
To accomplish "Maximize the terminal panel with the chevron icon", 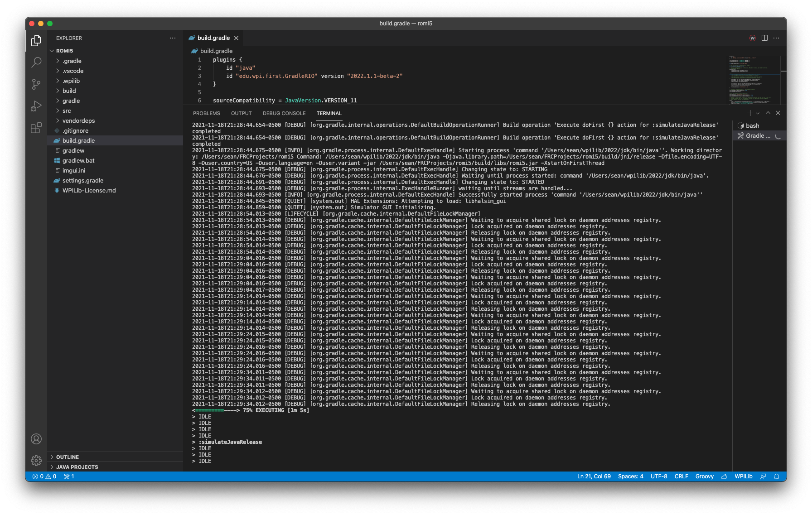I will (768, 113).
